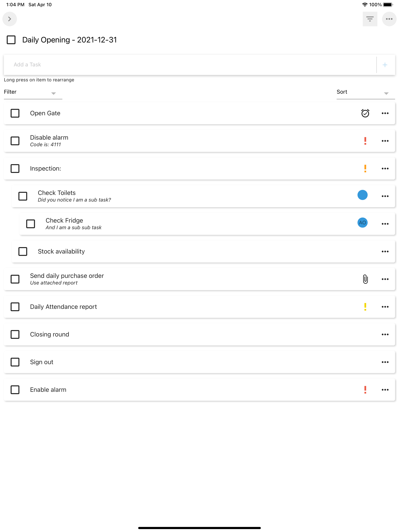Open more options menu for Closing round
This screenshot has height=532, width=399.
(385, 335)
